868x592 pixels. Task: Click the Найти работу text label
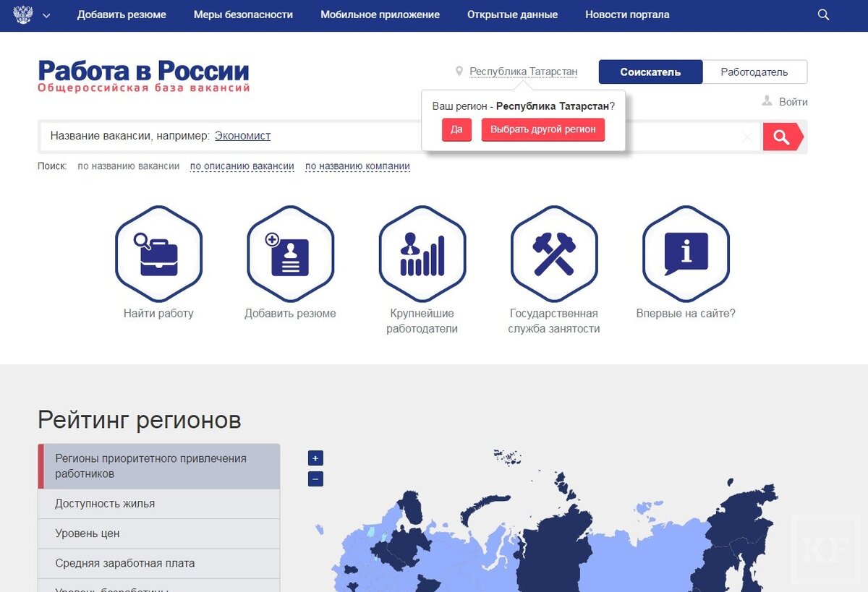(x=158, y=314)
